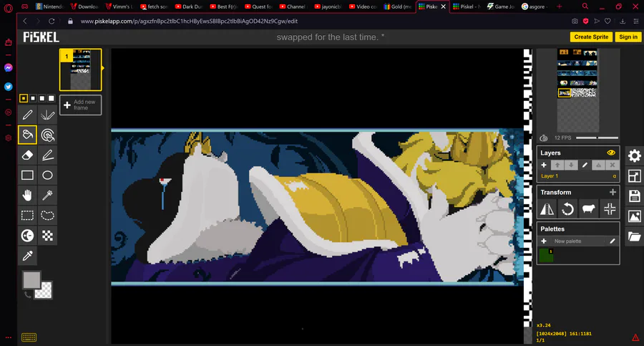The width and height of the screenshot is (644, 346).
Task: Edit current palette pencil icon
Action: point(613,241)
